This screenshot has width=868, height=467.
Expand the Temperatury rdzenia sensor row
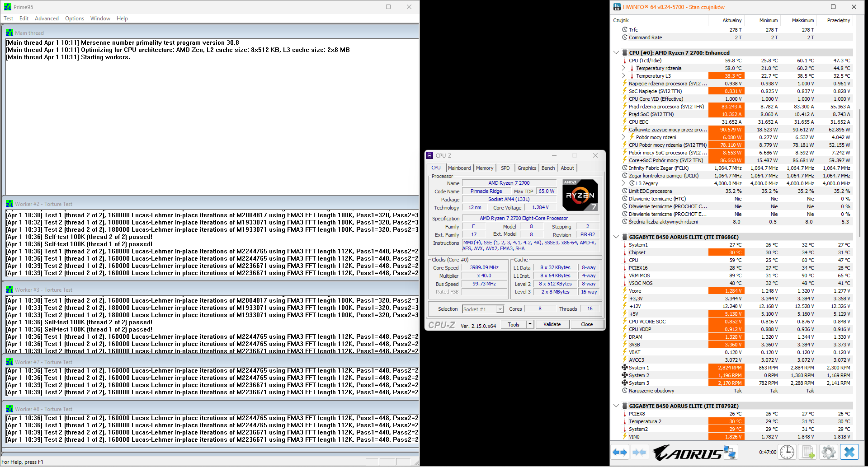[623, 68]
